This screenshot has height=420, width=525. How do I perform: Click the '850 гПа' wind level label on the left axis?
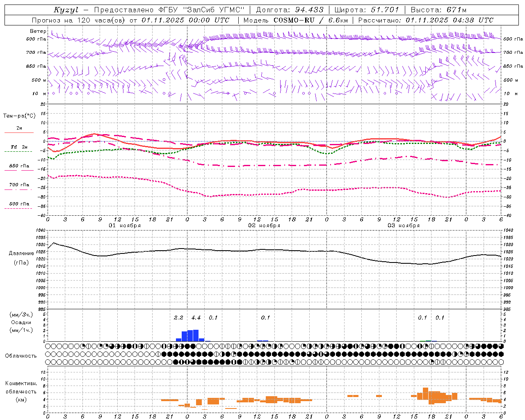click(x=36, y=66)
